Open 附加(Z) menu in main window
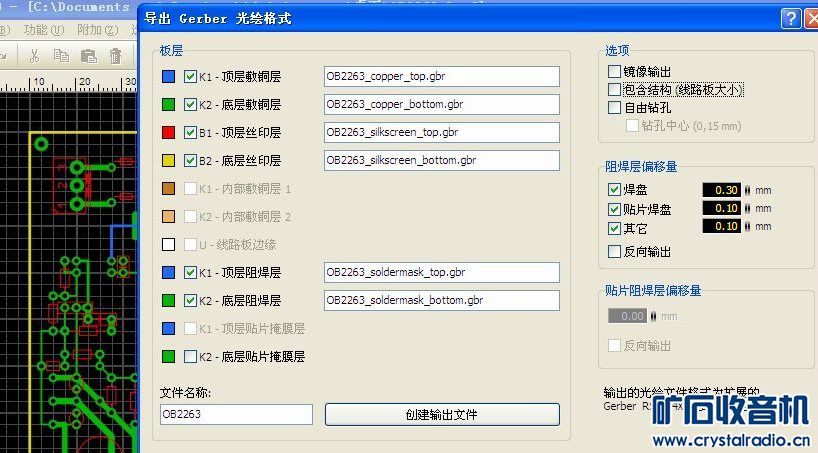This screenshot has height=453, width=818. (98, 30)
